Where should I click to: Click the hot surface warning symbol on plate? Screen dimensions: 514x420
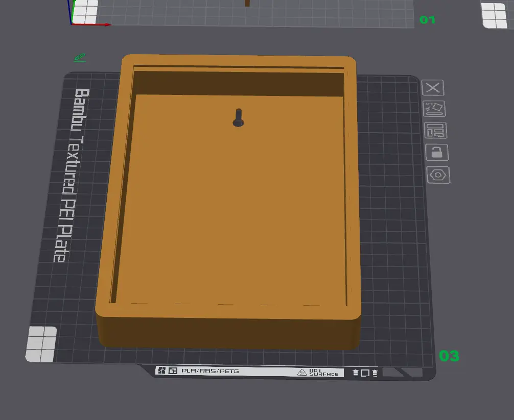coord(302,373)
